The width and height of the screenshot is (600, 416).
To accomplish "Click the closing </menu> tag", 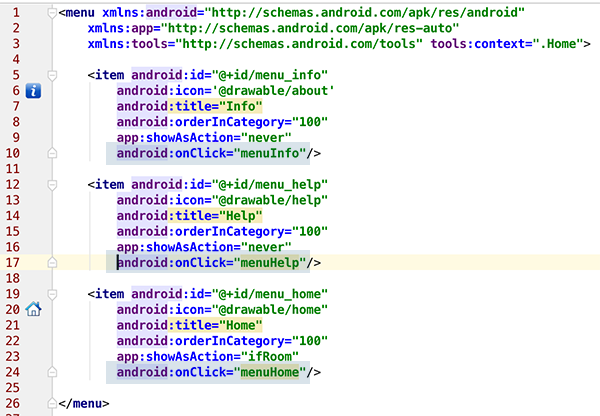I will [x=84, y=404].
